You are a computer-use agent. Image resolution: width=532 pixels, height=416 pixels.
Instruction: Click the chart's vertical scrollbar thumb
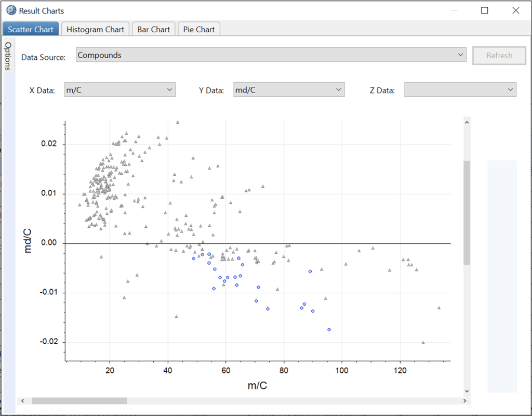(x=467, y=212)
